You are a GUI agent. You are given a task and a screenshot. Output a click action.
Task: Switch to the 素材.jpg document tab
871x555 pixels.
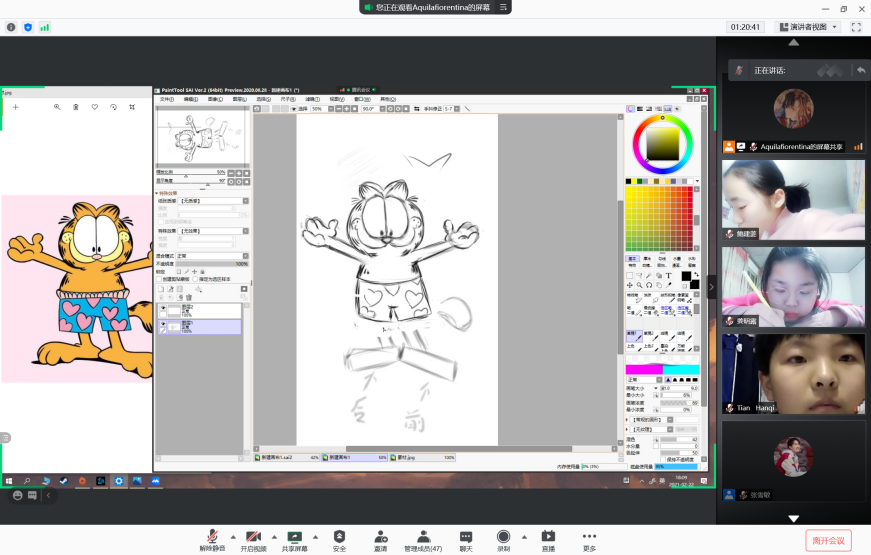(x=422, y=457)
